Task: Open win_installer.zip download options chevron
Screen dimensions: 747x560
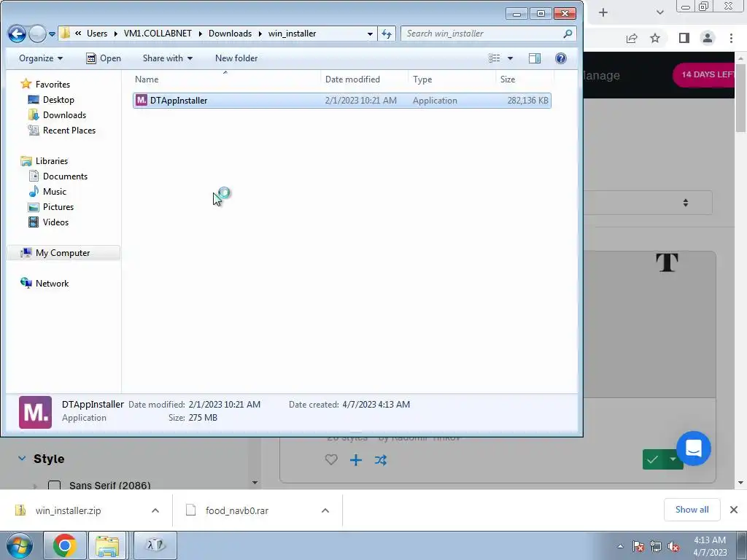Action: (155, 510)
